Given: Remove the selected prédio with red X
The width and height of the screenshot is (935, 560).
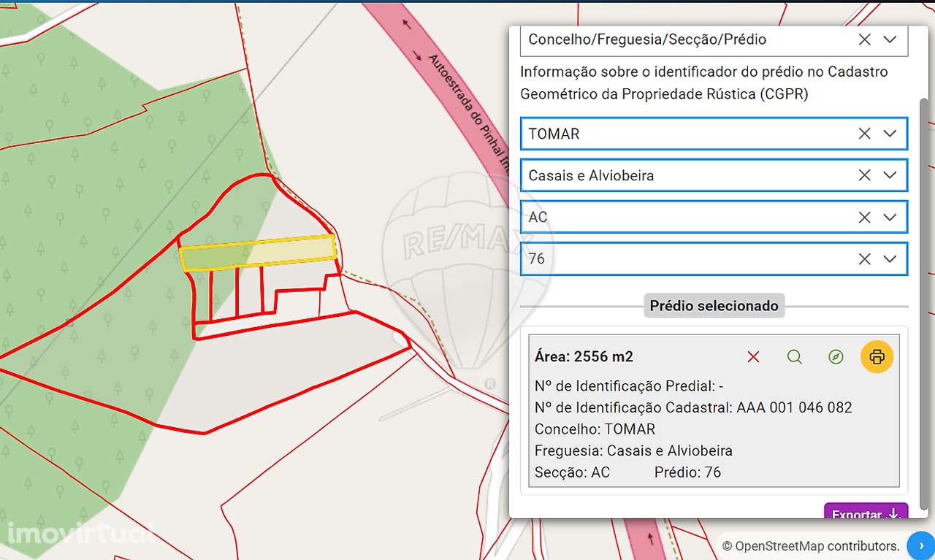Looking at the screenshot, I should pyautogui.click(x=753, y=357).
